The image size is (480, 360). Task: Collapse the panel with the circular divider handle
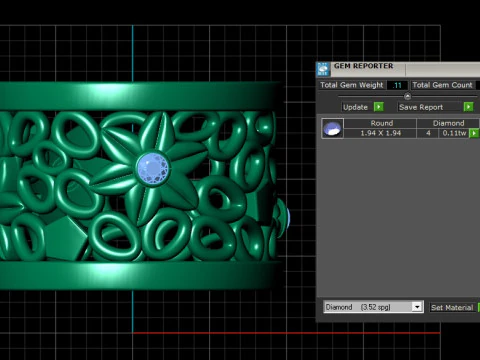pos(407,97)
